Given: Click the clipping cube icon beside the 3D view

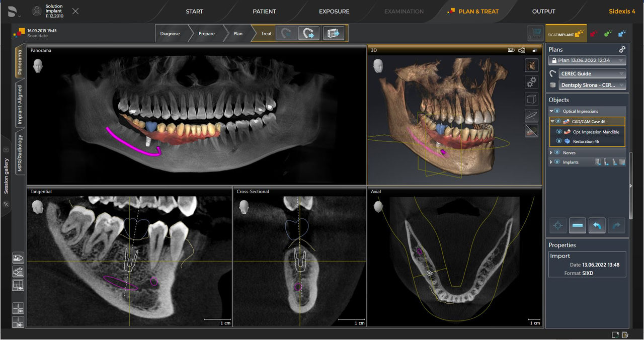Looking at the screenshot, I should tap(531, 99).
